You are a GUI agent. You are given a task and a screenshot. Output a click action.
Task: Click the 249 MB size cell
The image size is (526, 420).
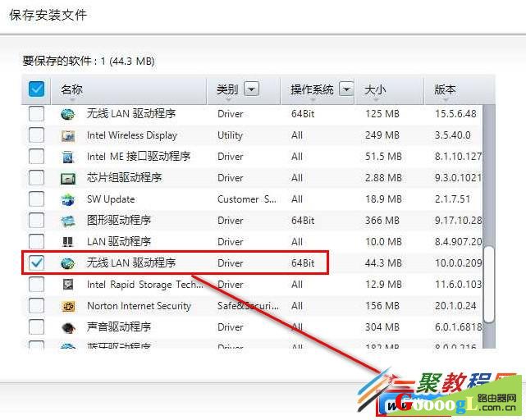pos(382,135)
